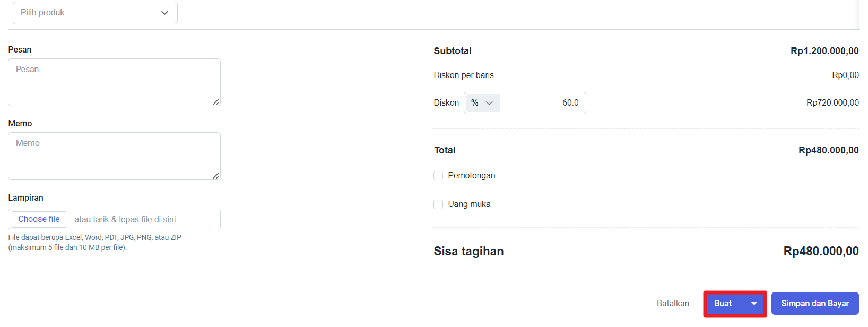Viewport: 868px width, 327px height.
Task: Click the Simpan dan Bayar button
Action: point(814,304)
